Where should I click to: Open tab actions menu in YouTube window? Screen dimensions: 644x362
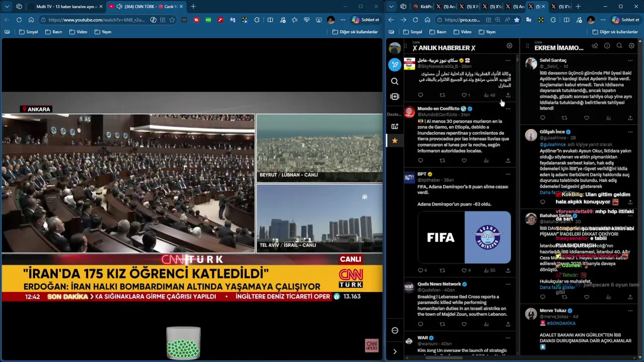click(7, 7)
